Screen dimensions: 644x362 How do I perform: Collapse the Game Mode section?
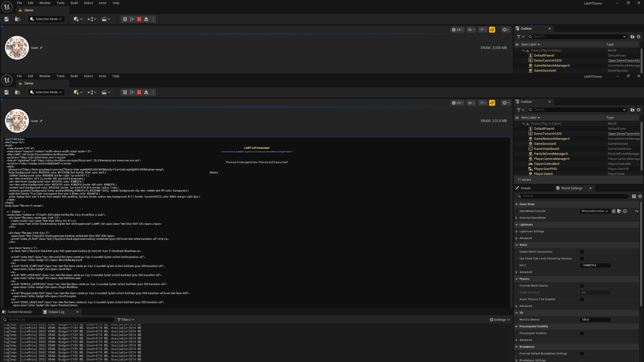[517, 204]
